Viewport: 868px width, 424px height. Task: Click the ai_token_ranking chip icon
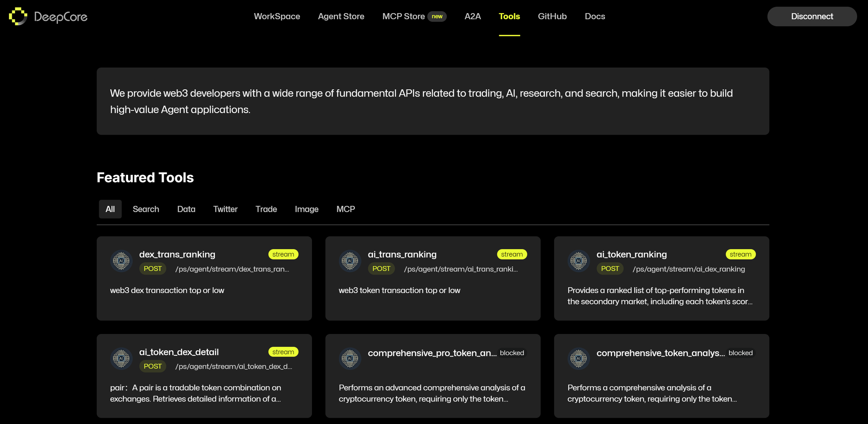pos(579,261)
